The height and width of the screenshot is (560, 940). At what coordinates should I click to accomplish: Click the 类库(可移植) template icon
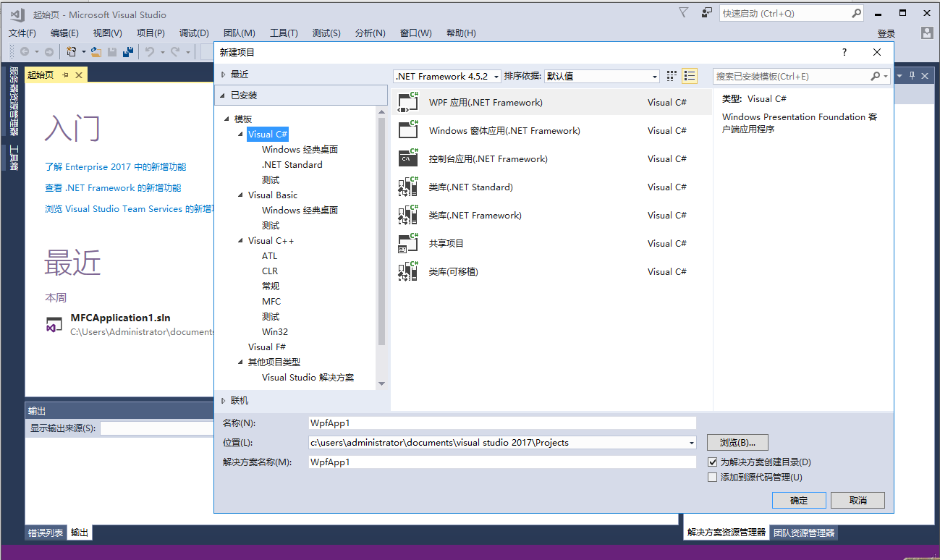(408, 271)
